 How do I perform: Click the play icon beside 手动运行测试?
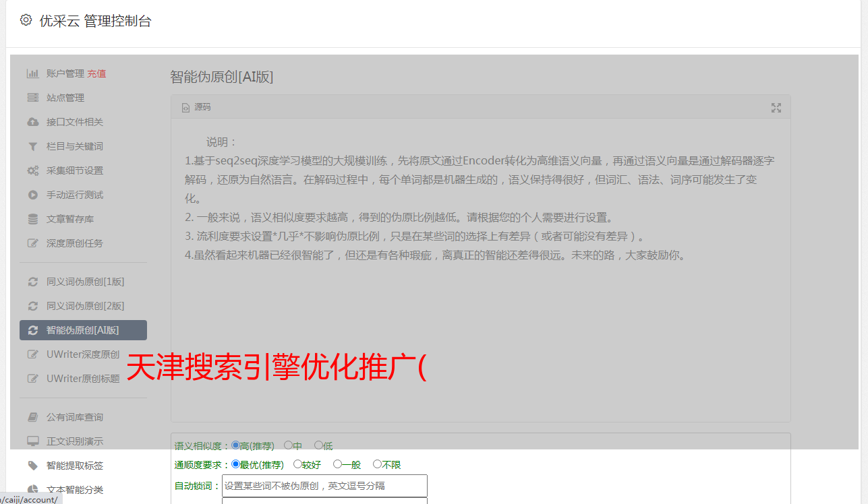pyautogui.click(x=32, y=195)
